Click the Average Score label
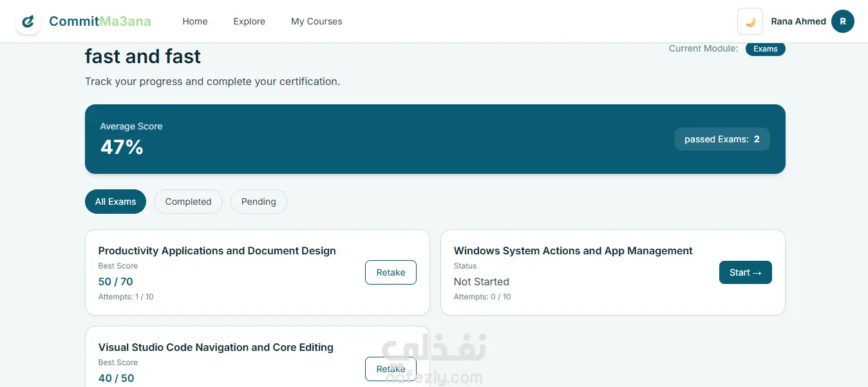 coord(131,126)
